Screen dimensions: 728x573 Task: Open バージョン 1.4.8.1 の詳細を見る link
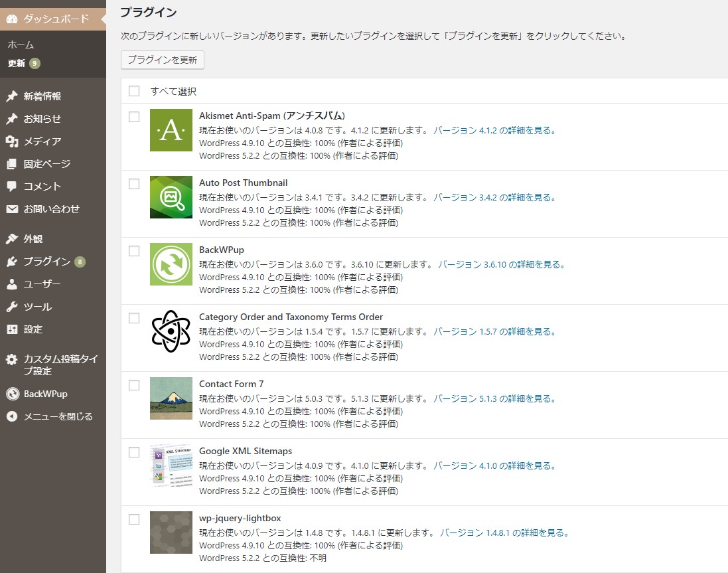(x=504, y=533)
